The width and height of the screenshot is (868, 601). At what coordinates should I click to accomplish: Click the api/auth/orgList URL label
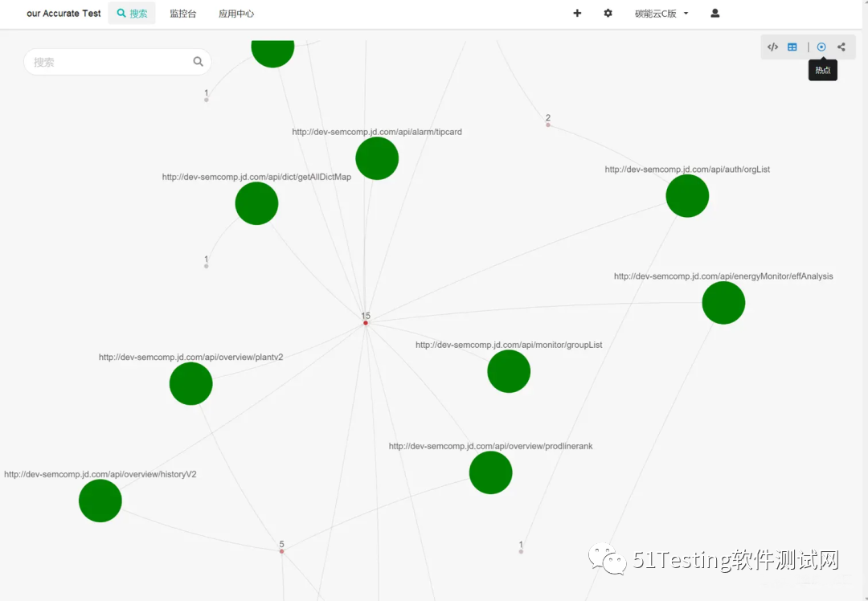[687, 170]
